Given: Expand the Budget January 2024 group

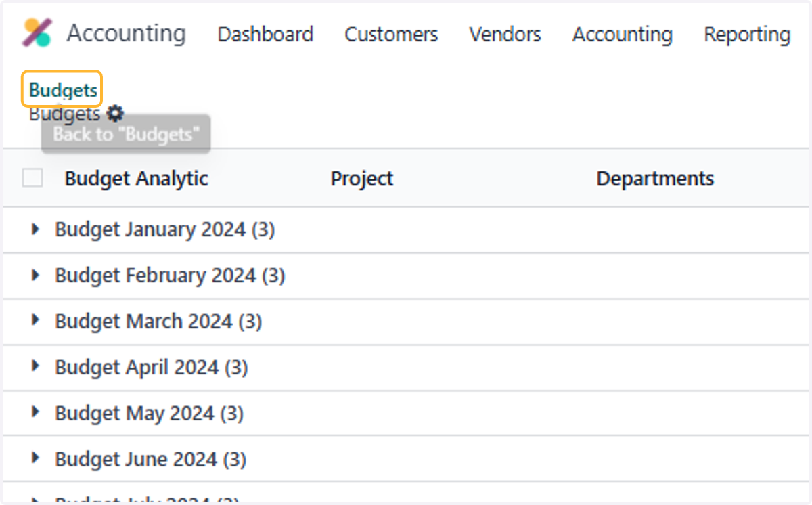Looking at the screenshot, I should (36, 229).
